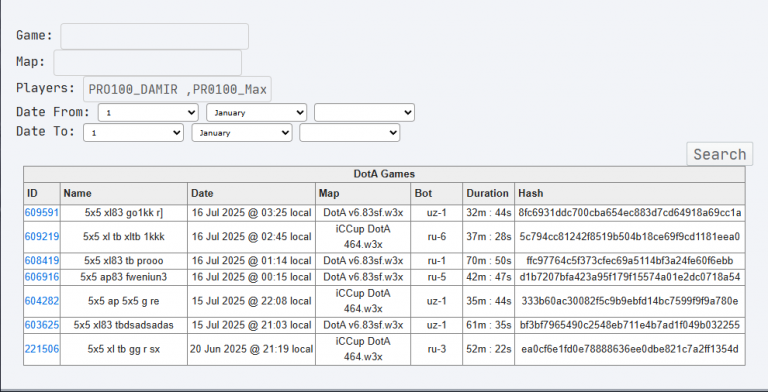Open game ID 609219 link

[42, 237]
